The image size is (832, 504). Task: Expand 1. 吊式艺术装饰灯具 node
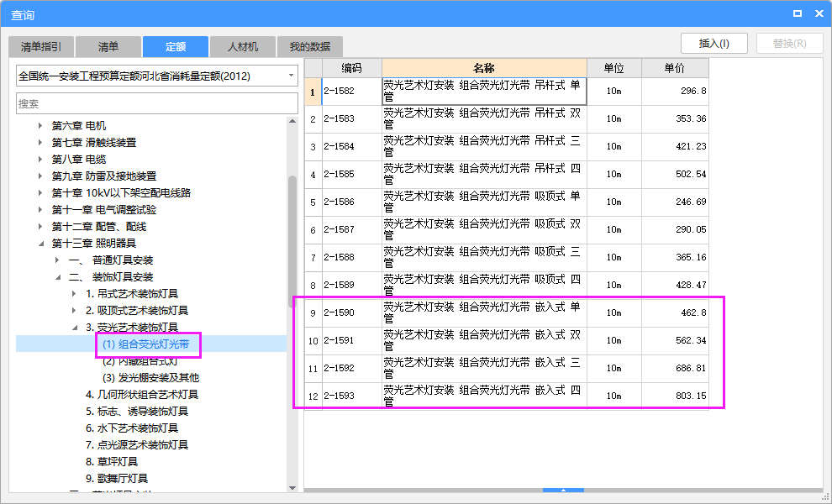(74, 293)
